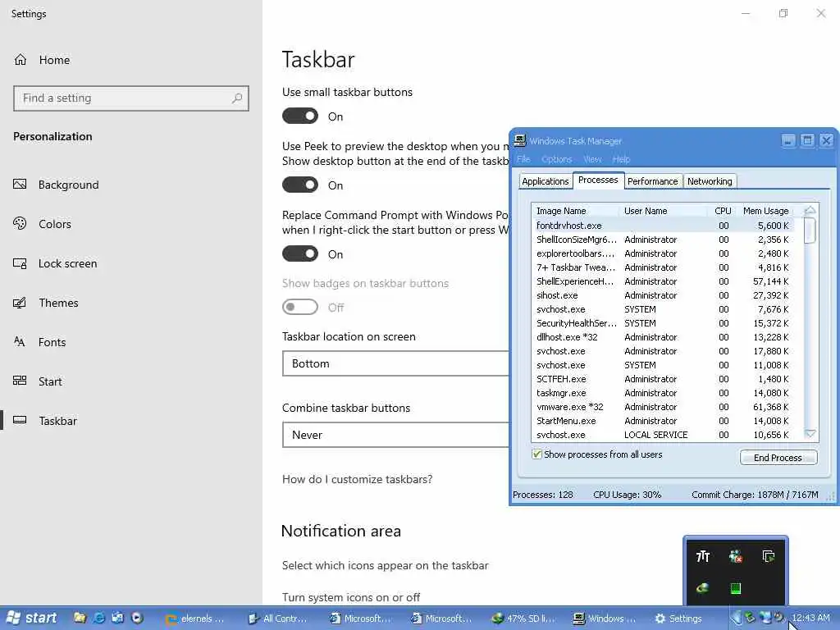Click the 7+ Taskbar Tweaker tray icon
Viewport: 840px width, 630px height.
click(x=703, y=557)
